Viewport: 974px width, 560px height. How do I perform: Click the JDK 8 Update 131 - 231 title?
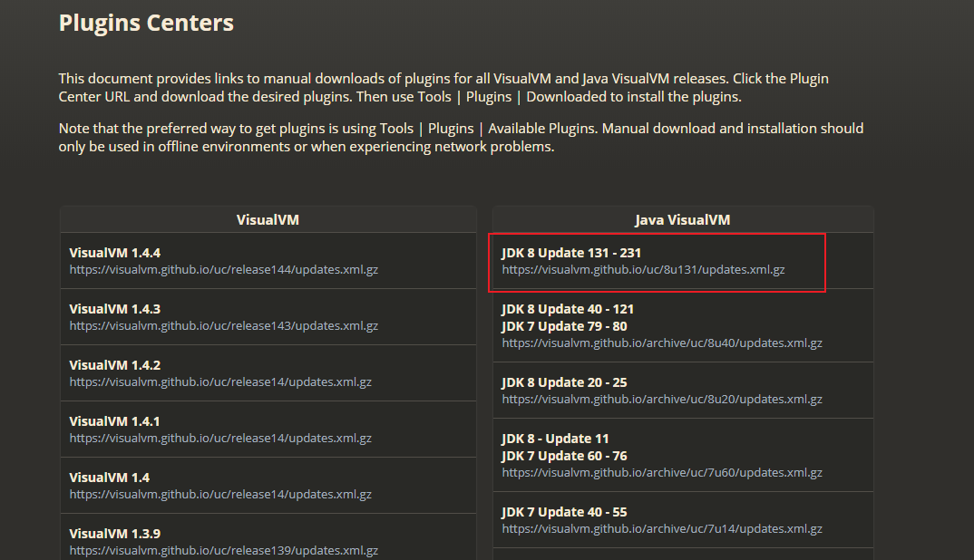(x=571, y=254)
